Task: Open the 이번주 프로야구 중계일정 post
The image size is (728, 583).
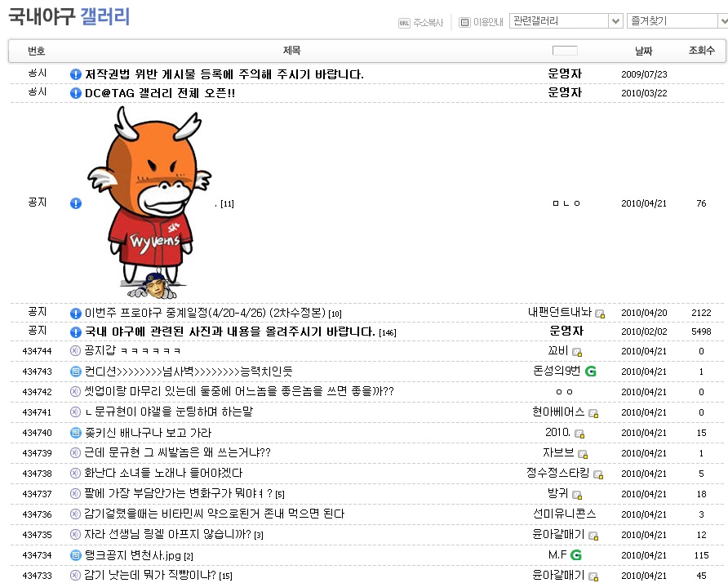Action: 205,313
